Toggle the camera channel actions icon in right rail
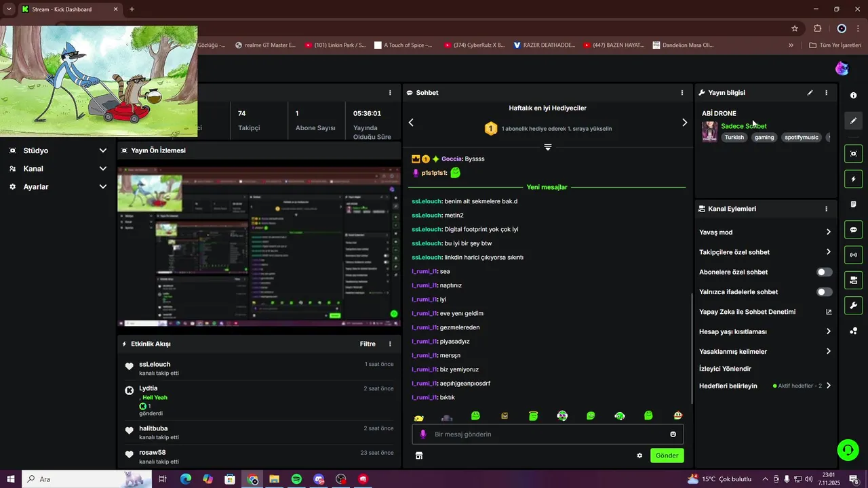Viewport: 868px width, 488px height. coord(853,280)
